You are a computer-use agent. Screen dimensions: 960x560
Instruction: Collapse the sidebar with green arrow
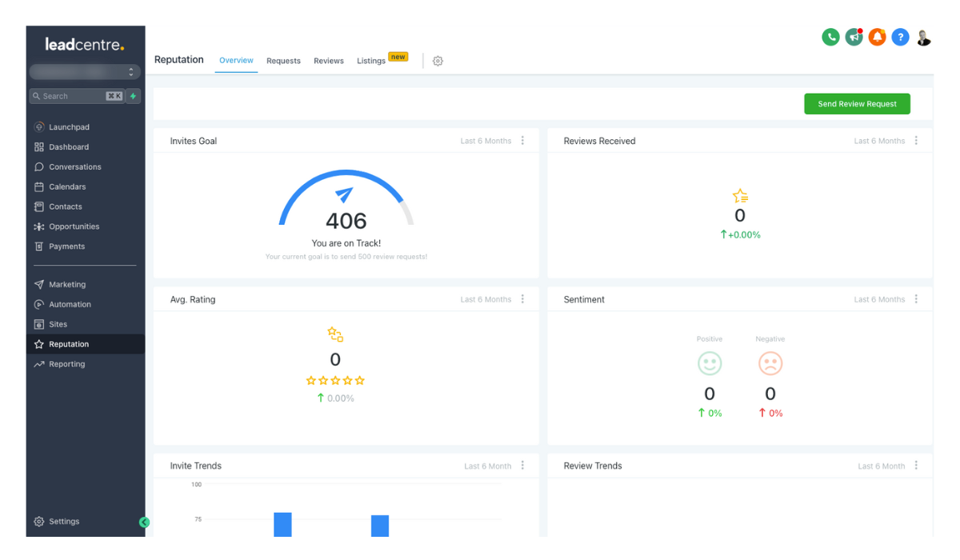point(144,522)
